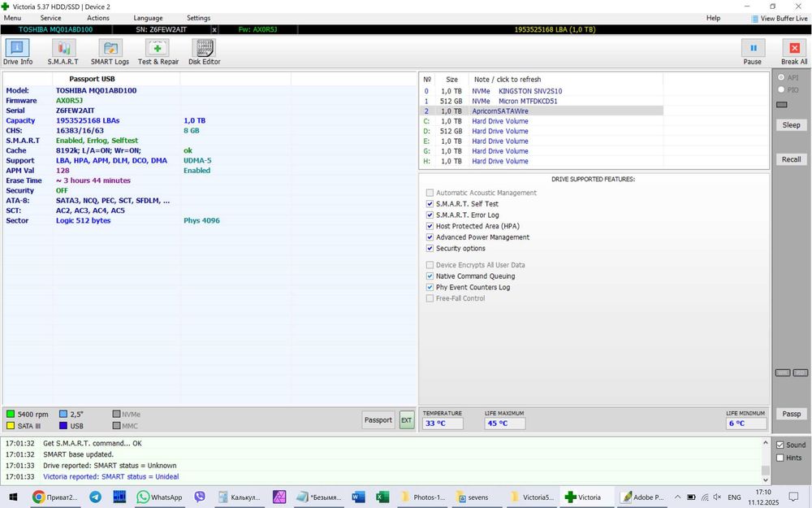Open the Menu menu
Screen dimensions: 812x508
(12, 18)
